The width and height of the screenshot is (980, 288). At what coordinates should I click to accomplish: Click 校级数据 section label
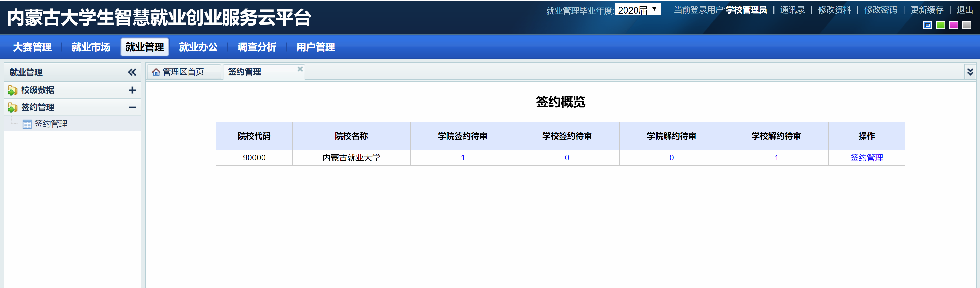[38, 90]
